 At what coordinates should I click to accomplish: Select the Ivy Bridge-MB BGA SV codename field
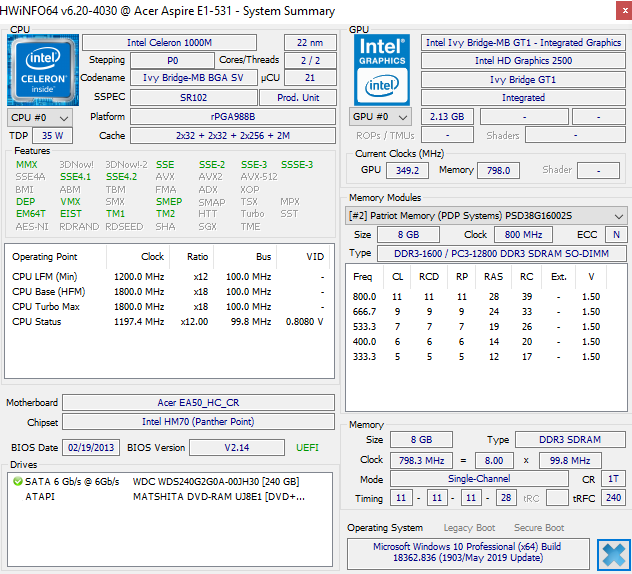193,78
